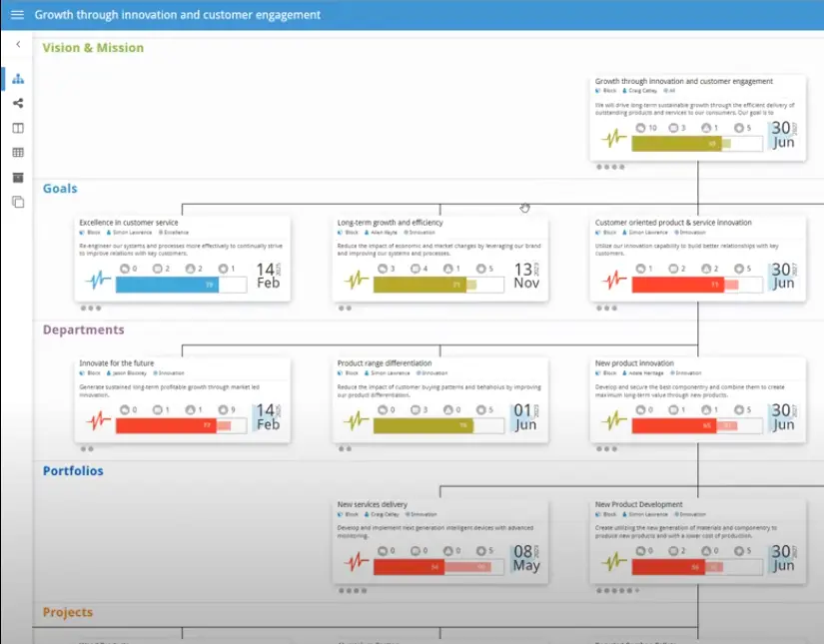
Task: Click the last counter icon showing 9 on the Innovate for the future card
Action: coord(224,409)
